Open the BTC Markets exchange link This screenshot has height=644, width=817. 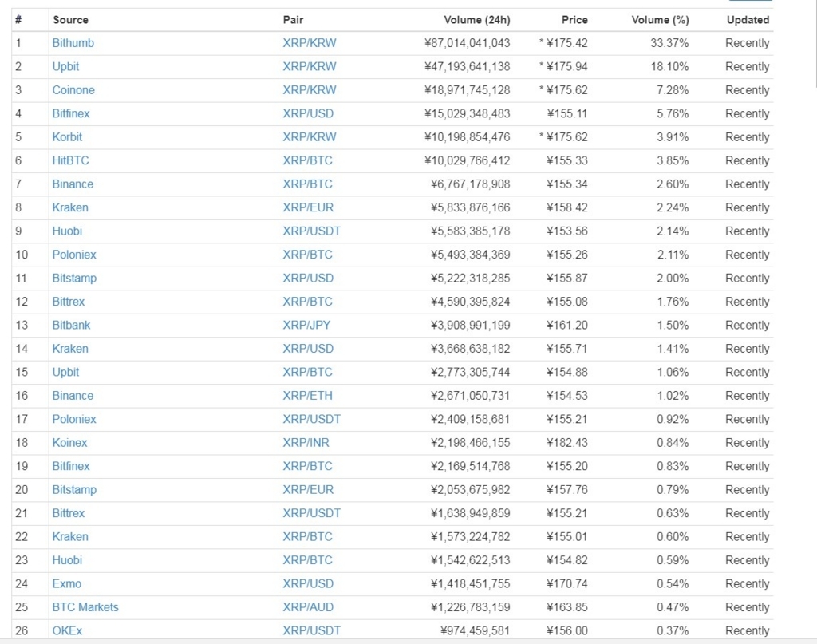point(85,607)
